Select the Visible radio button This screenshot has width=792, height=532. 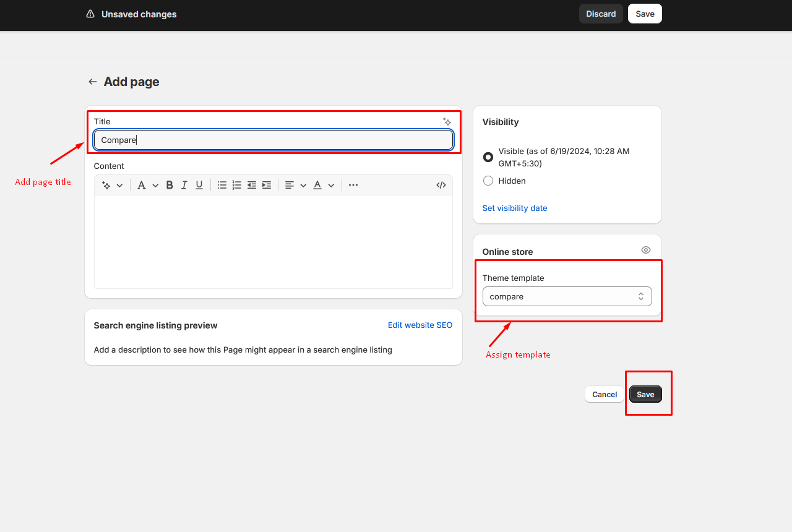tap(488, 157)
